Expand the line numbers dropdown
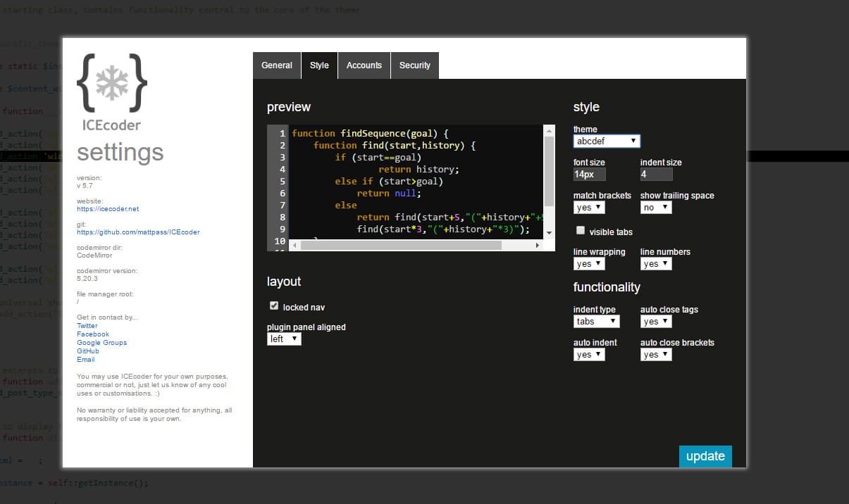This screenshot has width=849, height=504. pyautogui.click(x=656, y=264)
